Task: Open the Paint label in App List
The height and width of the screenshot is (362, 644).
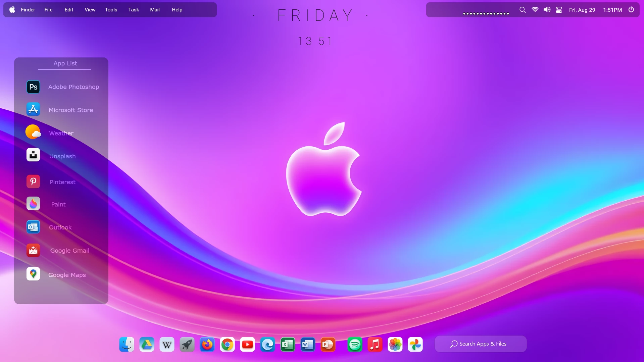Action: point(58,204)
